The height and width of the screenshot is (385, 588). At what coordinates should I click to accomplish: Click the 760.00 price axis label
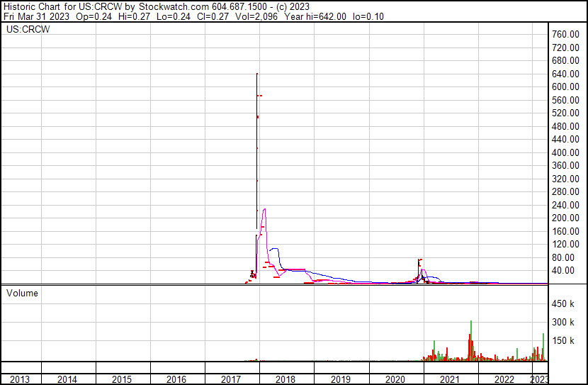pos(567,34)
